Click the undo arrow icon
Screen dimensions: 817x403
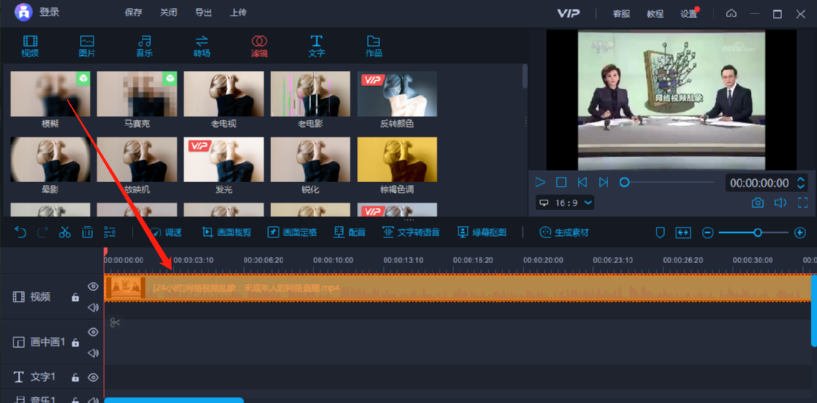tap(20, 232)
